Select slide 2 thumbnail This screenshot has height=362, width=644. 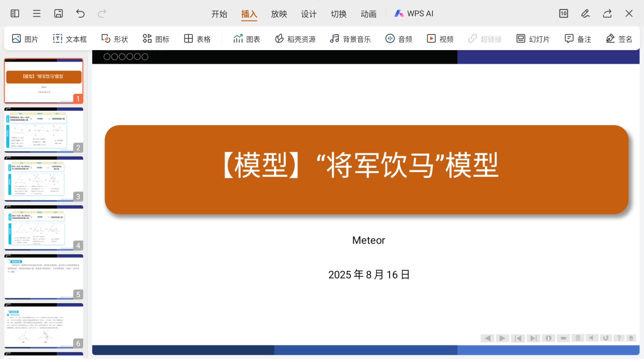pyautogui.click(x=44, y=130)
